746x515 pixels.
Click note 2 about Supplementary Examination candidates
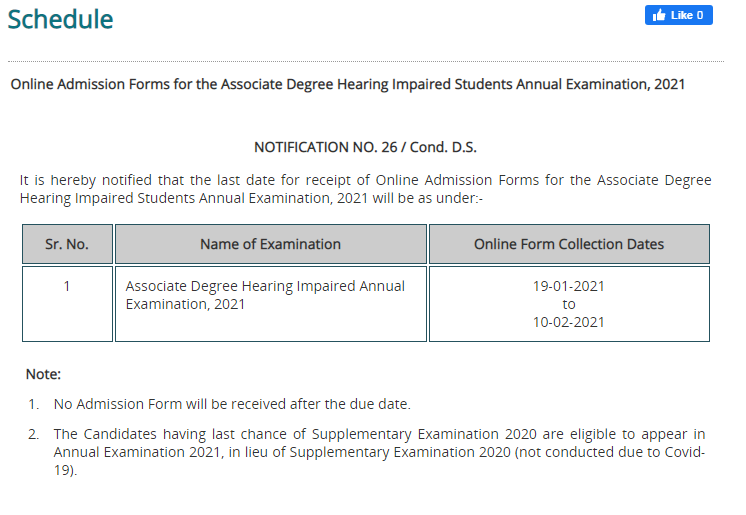[379, 452]
